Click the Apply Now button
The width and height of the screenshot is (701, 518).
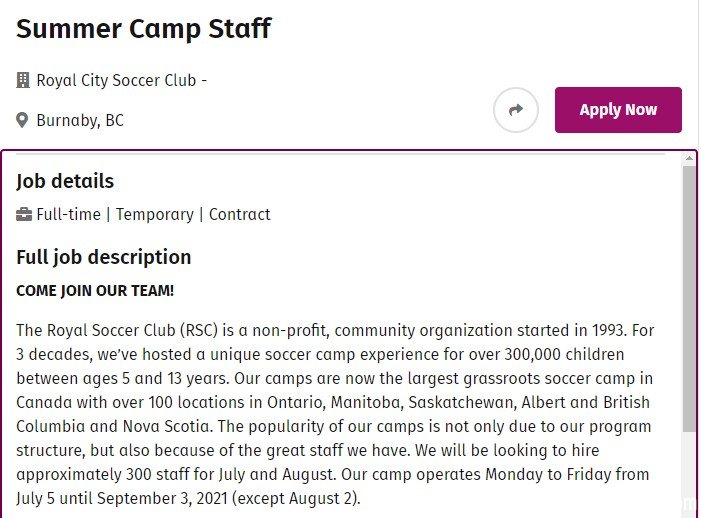tap(618, 110)
